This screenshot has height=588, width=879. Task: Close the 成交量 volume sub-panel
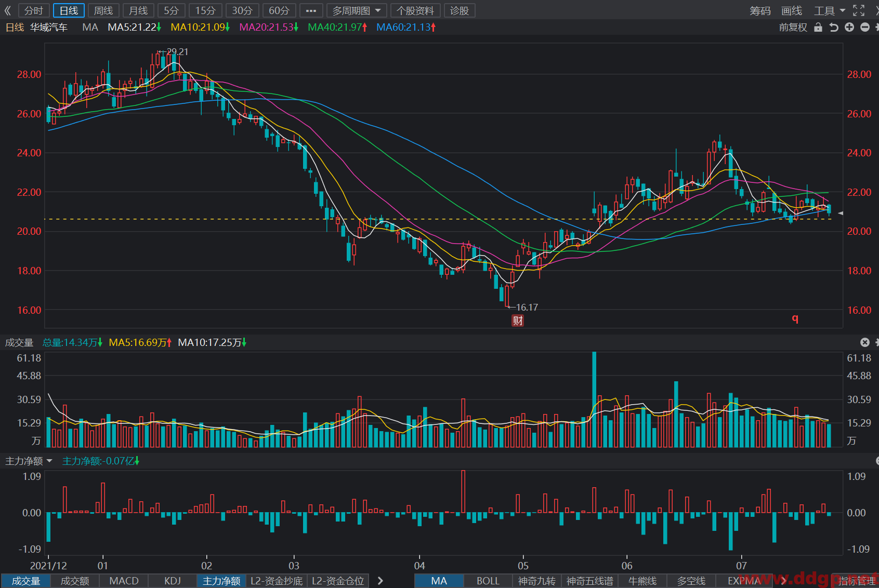tap(865, 342)
